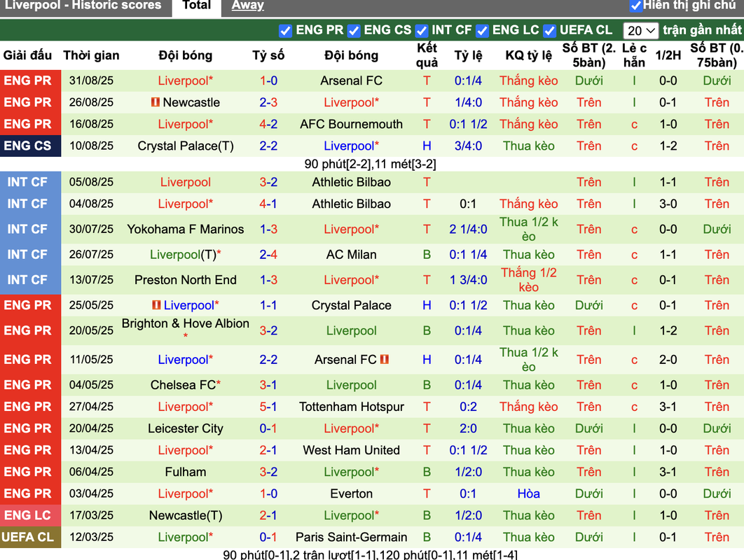Image resolution: width=744 pixels, height=560 pixels.
Task: Click Preston North End team name
Action: (x=186, y=280)
